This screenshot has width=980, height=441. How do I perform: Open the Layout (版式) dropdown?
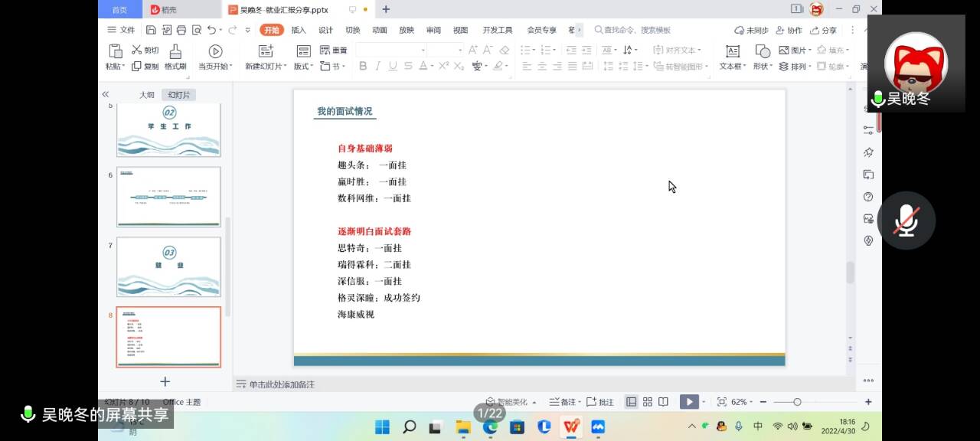[x=304, y=67]
